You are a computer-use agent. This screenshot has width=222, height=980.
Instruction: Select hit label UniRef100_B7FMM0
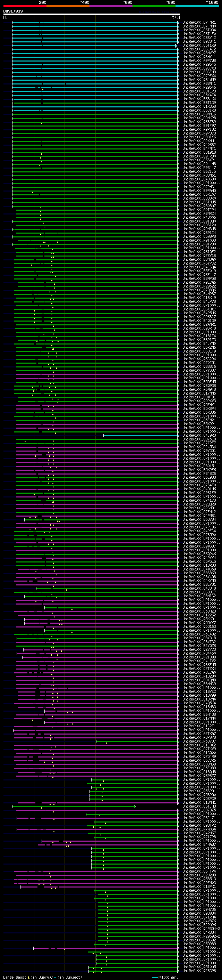click(199, 26)
